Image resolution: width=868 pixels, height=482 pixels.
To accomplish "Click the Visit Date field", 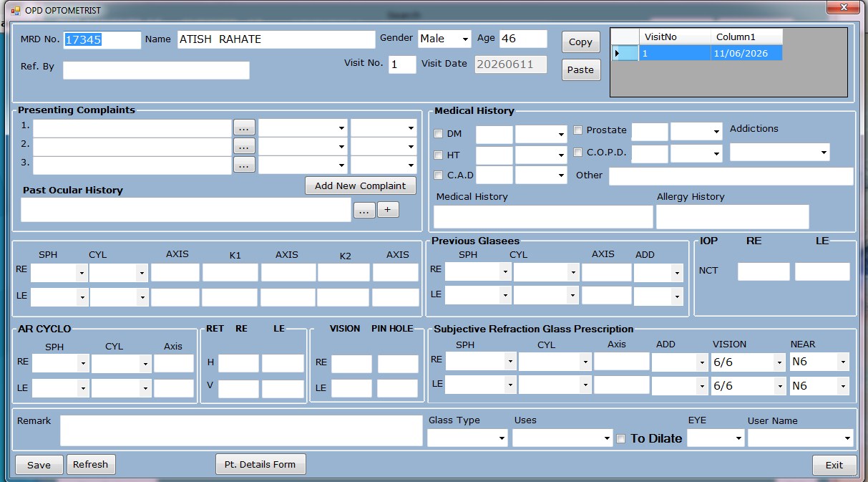I will coord(511,64).
